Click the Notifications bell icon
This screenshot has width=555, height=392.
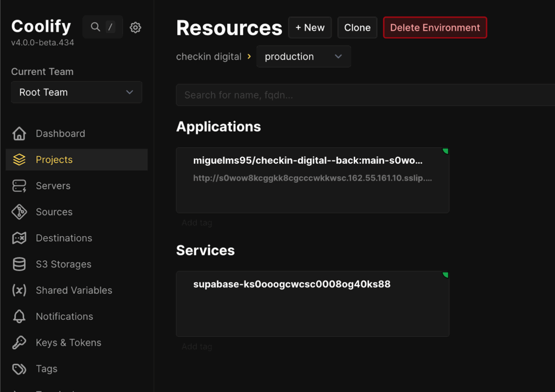[x=20, y=317]
